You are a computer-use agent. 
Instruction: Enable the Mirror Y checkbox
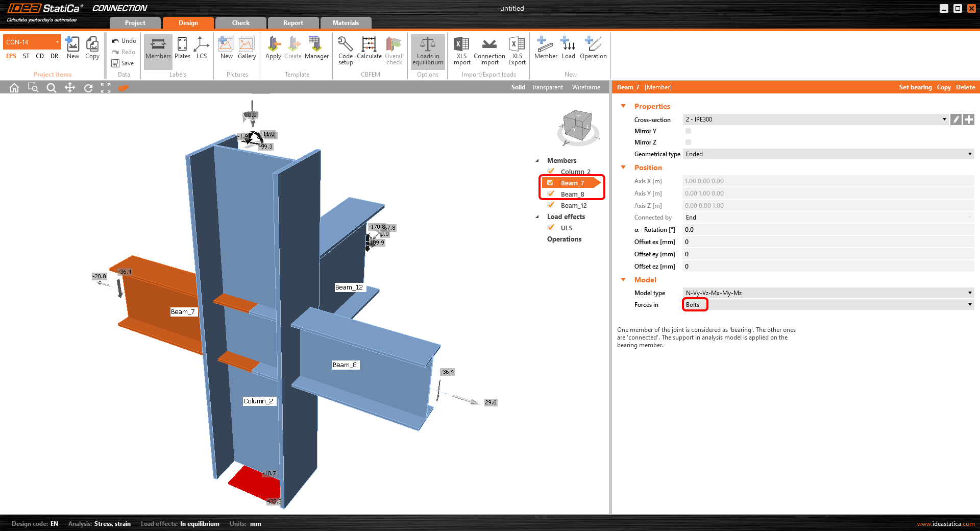click(688, 131)
